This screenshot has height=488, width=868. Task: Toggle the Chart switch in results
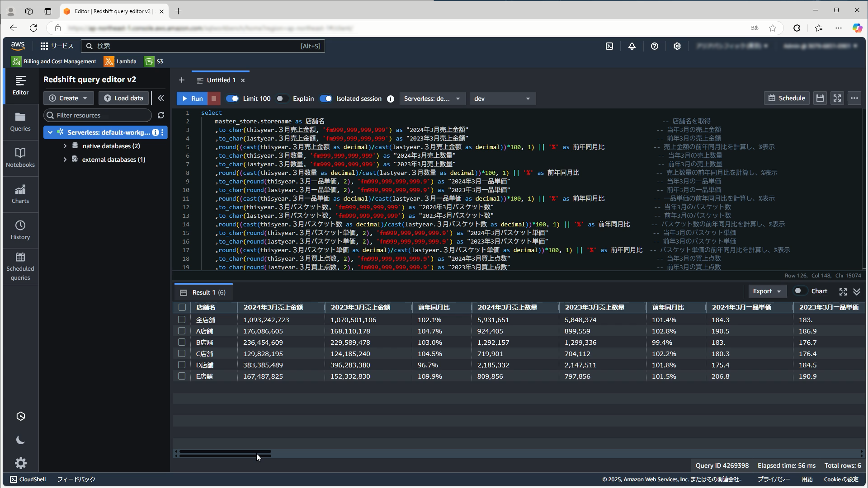(x=800, y=291)
